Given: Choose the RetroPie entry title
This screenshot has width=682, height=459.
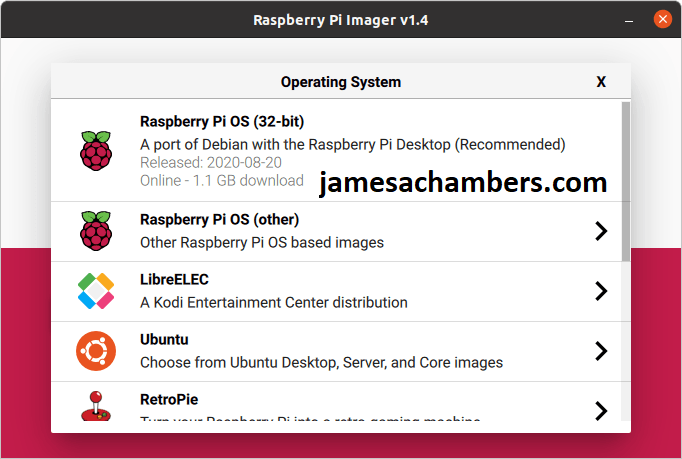Looking at the screenshot, I should coord(169,399).
